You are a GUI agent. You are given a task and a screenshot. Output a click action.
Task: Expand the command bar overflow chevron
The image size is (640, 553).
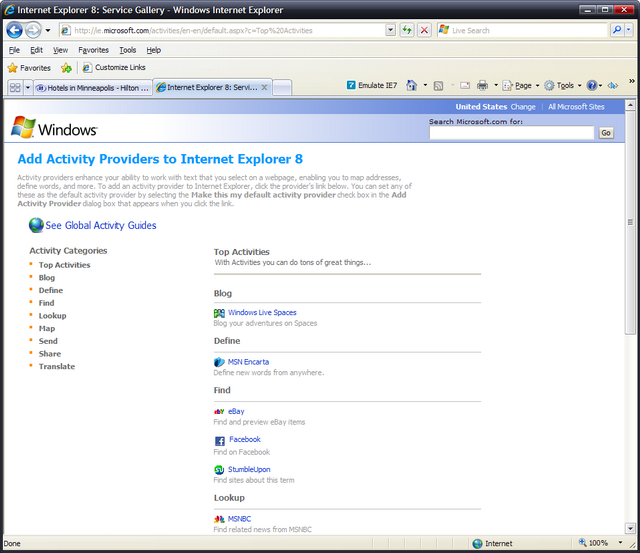click(631, 81)
